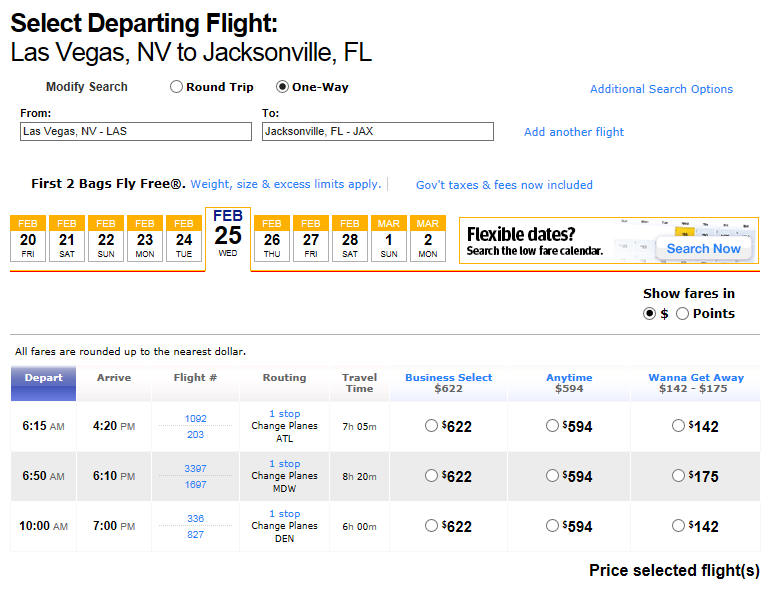
Task: Open Additional Search Options link
Action: click(661, 89)
